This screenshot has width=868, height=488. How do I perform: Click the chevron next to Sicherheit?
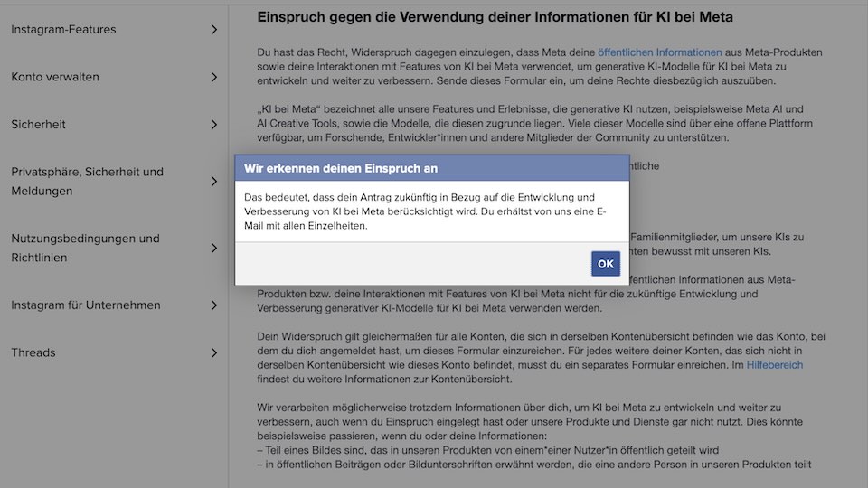pos(213,125)
